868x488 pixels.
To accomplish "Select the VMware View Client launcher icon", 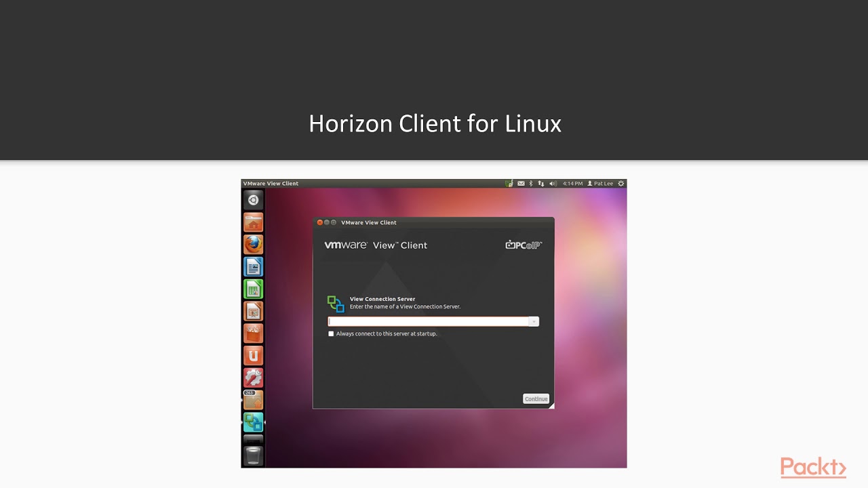I will (253, 422).
